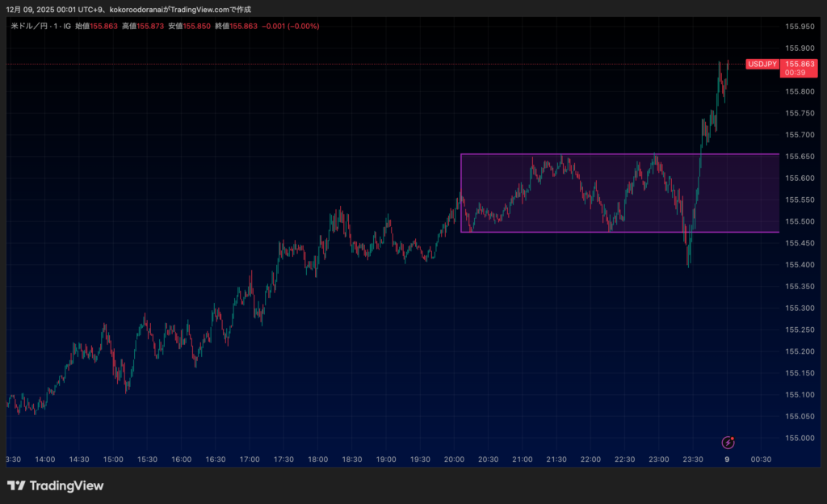Click the 終値 155.863 close value
The image size is (827, 504).
click(243, 26)
